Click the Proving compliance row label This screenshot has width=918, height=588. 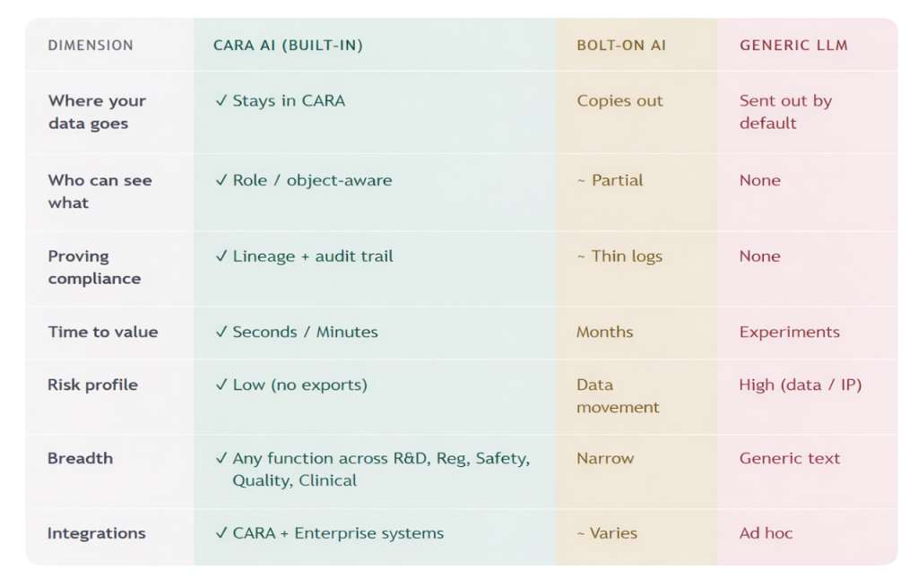pos(94,267)
